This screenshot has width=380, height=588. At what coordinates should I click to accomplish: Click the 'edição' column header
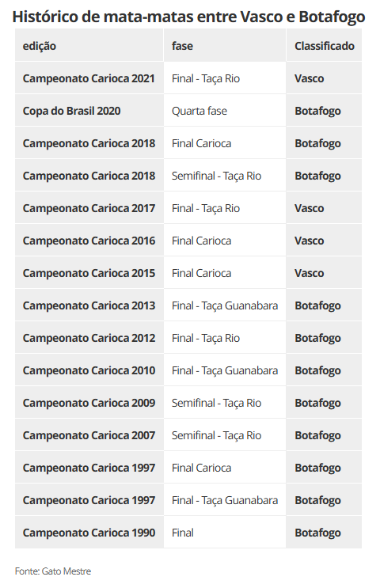[x=89, y=46]
